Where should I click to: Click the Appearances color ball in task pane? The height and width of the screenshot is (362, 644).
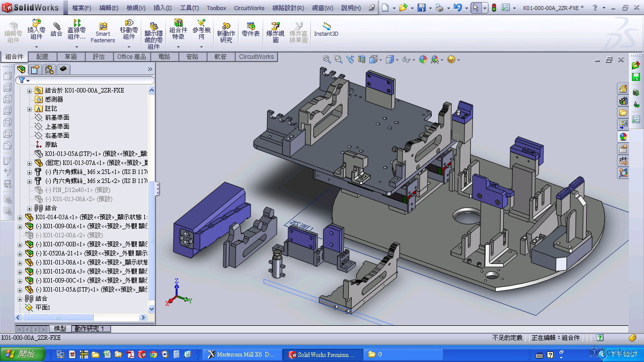click(623, 136)
